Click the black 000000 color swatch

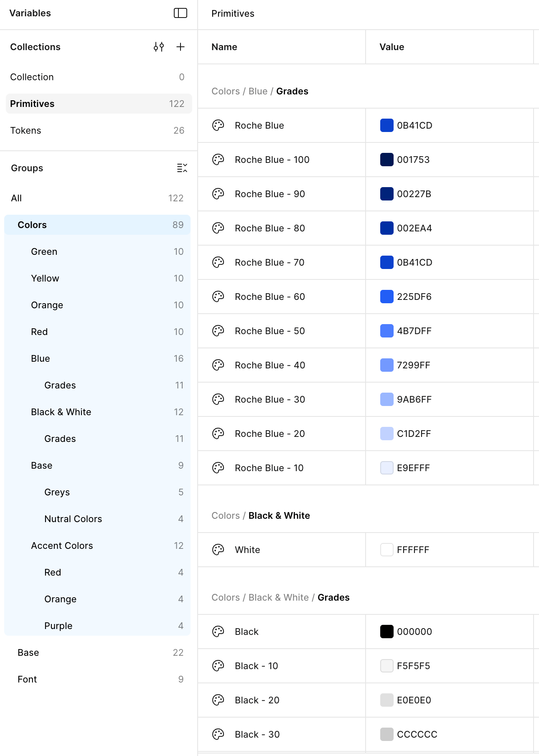pyautogui.click(x=386, y=632)
